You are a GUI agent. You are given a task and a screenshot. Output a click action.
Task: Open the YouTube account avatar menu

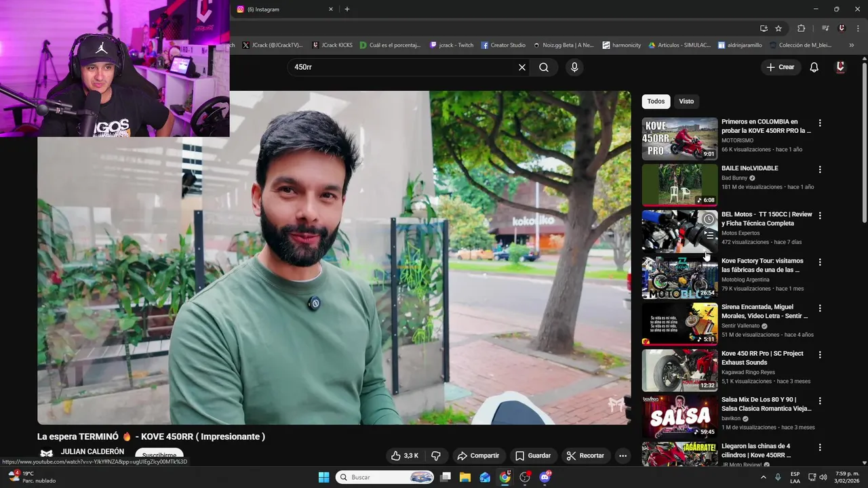pyautogui.click(x=841, y=67)
